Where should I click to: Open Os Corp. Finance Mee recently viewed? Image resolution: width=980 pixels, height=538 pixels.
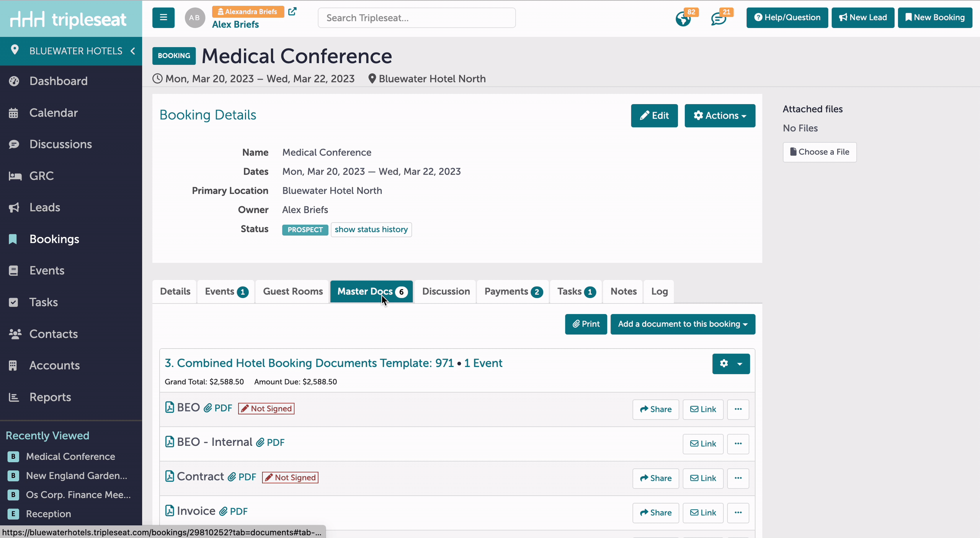(78, 495)
